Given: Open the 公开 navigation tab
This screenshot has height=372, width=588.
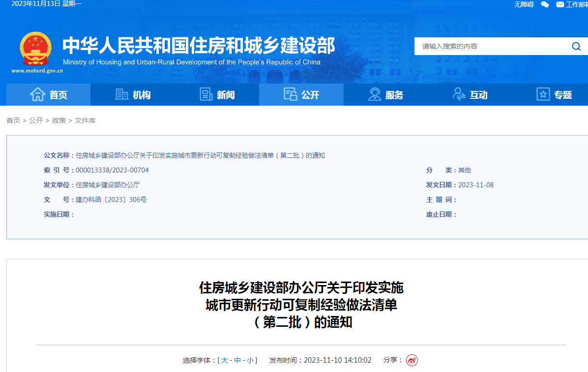Looking at the screenshot, I should pos(301,94).
